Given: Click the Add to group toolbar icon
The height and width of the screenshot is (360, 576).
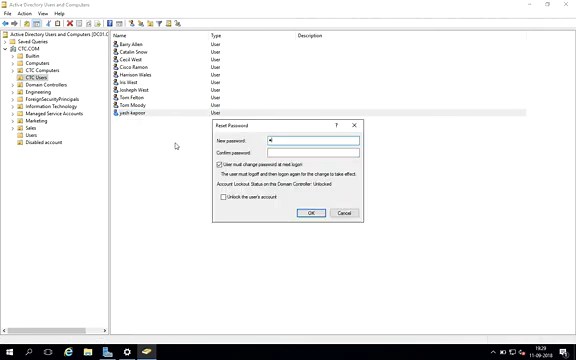Looking at the screenshot, I should click(178, 24).
